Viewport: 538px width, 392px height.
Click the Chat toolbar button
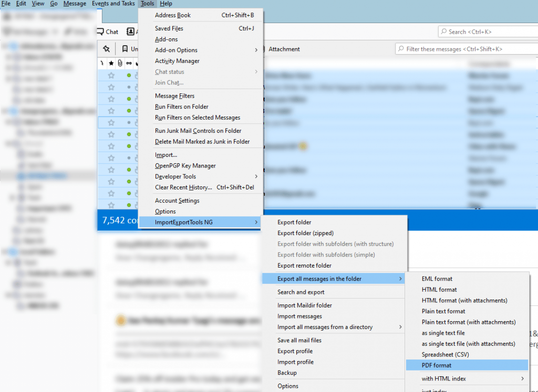[108, 32]
